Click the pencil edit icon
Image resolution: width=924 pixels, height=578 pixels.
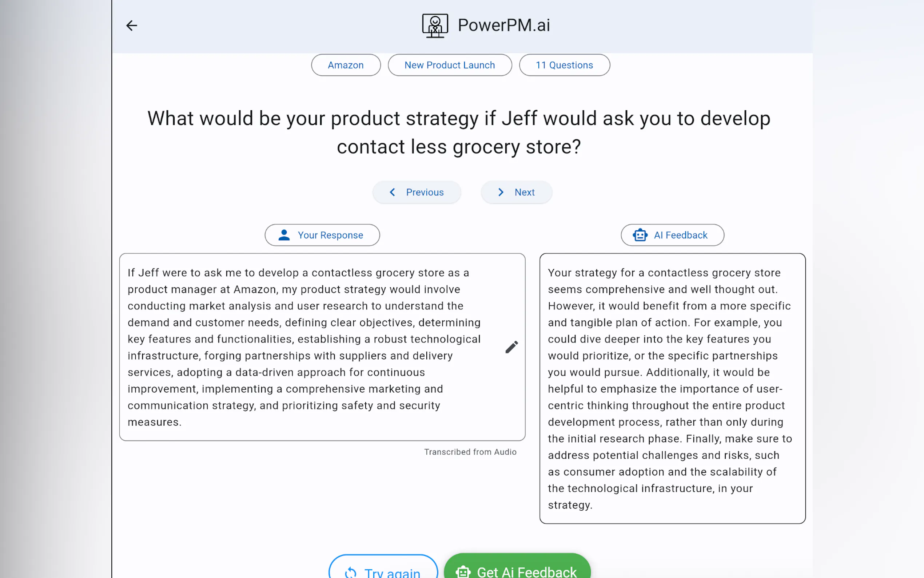click(511, 347)
